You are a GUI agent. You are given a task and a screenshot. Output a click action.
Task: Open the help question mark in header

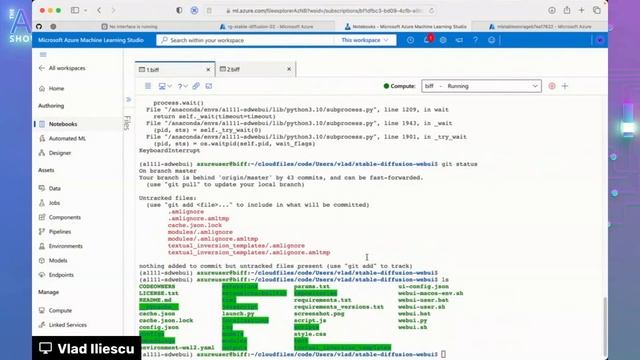pos(476,40)
